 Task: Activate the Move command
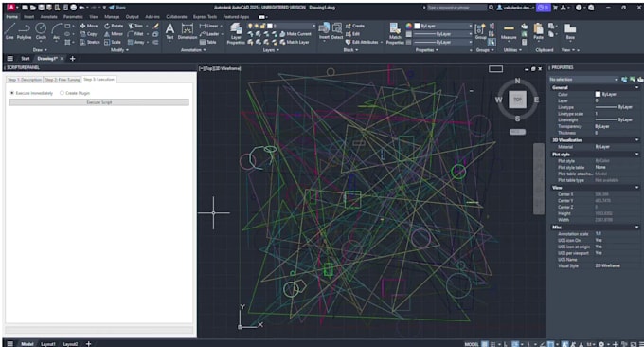tap(88, 26)
